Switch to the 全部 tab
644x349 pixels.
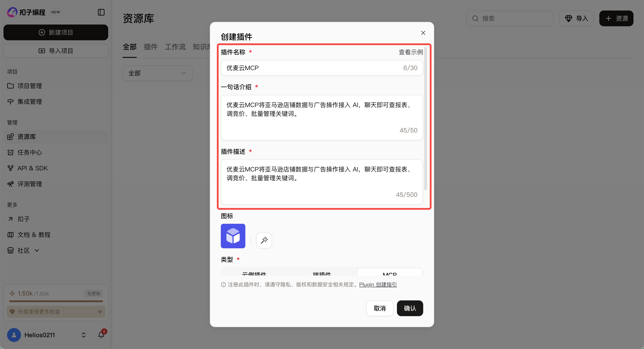129,47
